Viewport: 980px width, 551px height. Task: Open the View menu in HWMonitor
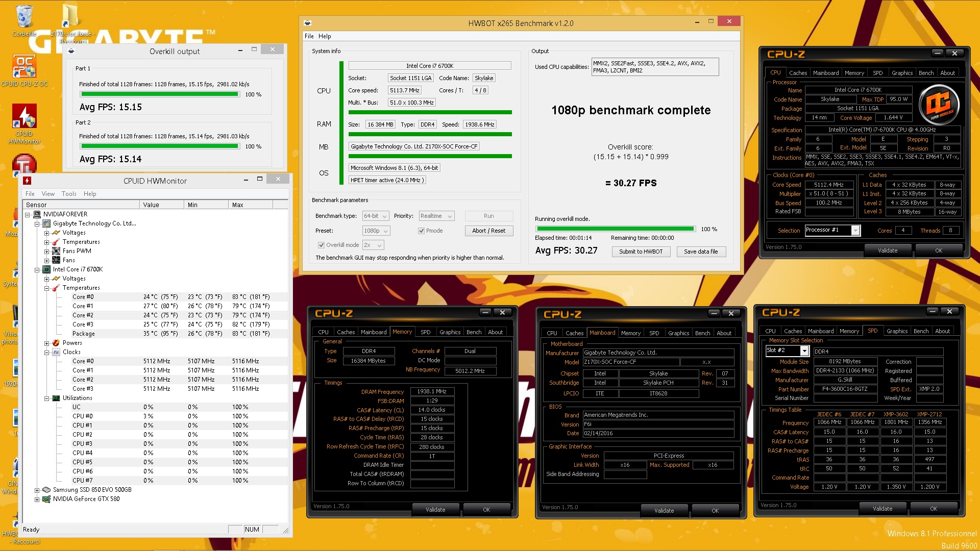[48, 194]
